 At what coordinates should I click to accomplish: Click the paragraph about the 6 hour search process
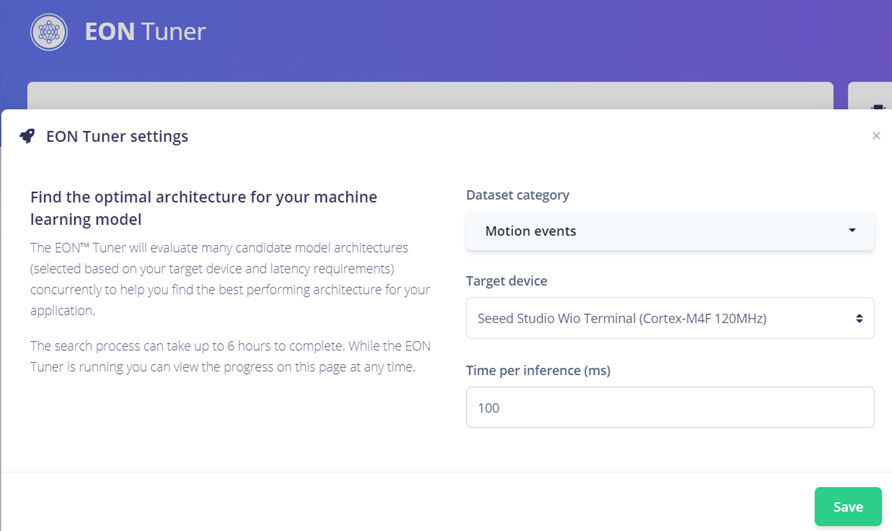(230, 356)
